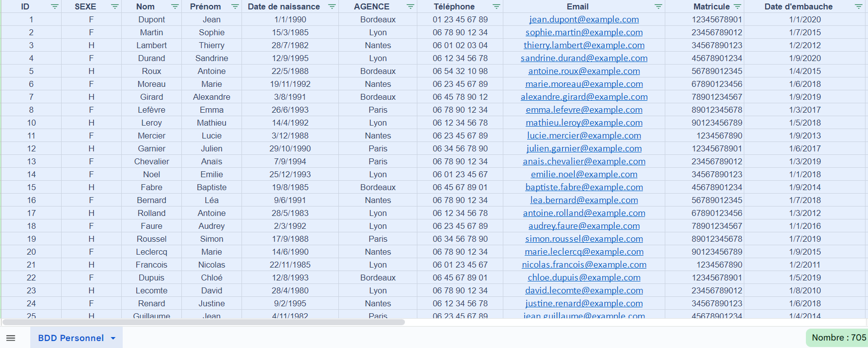Viewport: 868px width, 348px height.
Task: Open marie.moreau@example.com email link
Action: coord(584,84)
